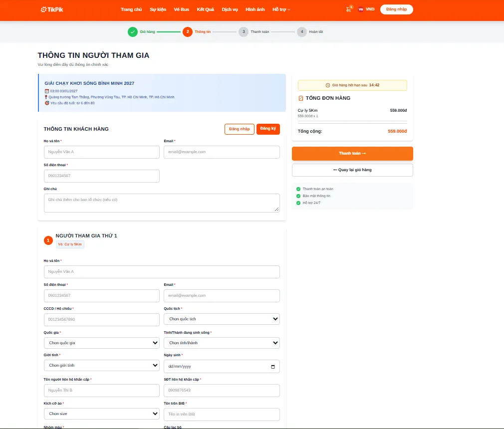Open the Dịch vụ menu item
504x429 pixels.
(230, 9)
